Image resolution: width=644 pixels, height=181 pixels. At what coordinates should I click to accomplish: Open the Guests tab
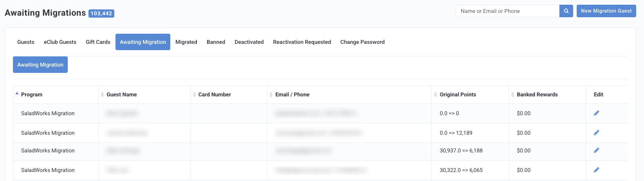26,42
